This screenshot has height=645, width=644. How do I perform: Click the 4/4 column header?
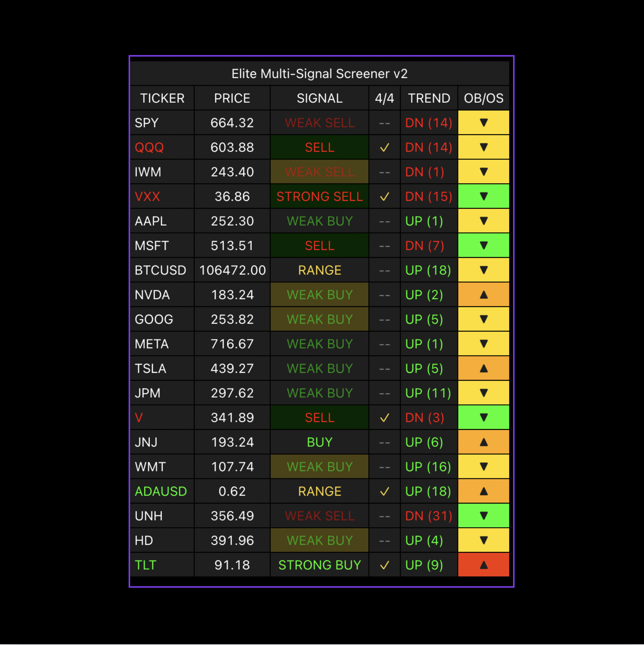click(384, 98)
